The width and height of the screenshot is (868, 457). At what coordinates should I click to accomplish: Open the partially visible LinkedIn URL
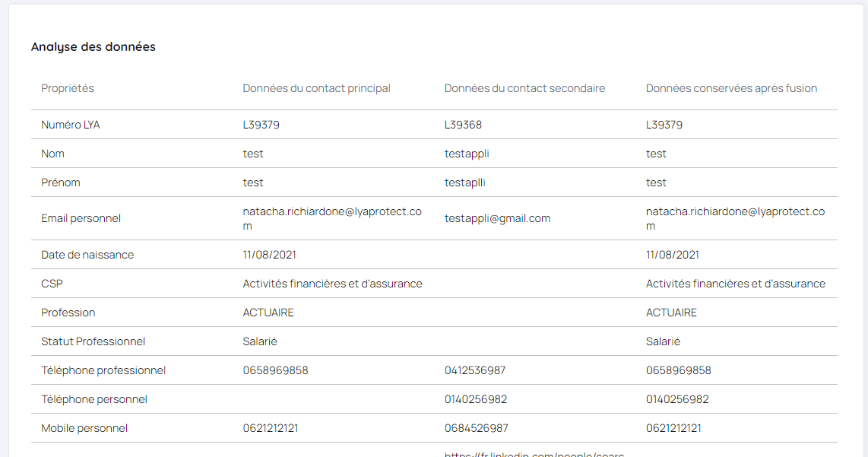click(x=534, y=454)
